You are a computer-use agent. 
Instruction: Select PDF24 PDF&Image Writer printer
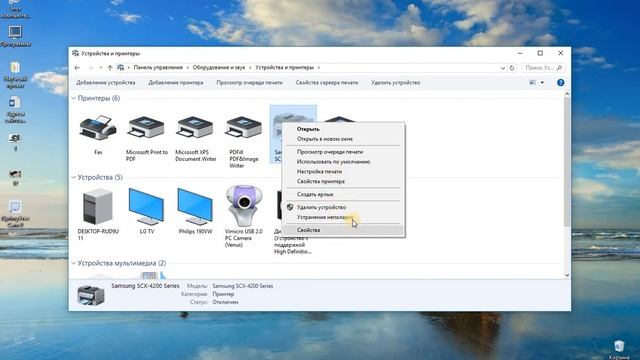click(x=243, y=127)
